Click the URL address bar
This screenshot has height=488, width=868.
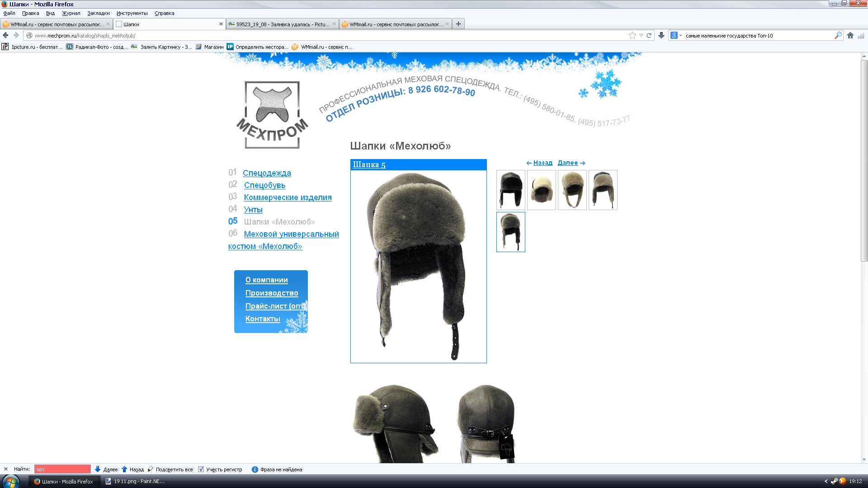click(x=325, y=35)
